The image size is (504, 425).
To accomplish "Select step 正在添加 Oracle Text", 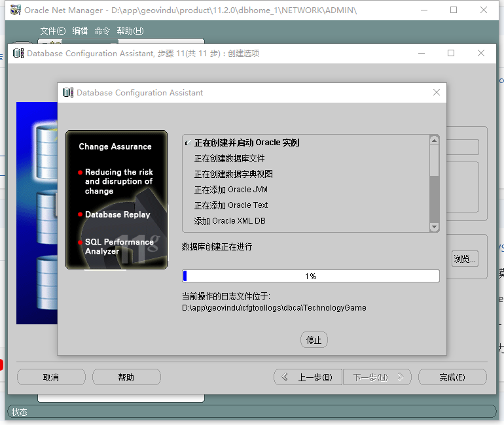I will coord(231,205).
